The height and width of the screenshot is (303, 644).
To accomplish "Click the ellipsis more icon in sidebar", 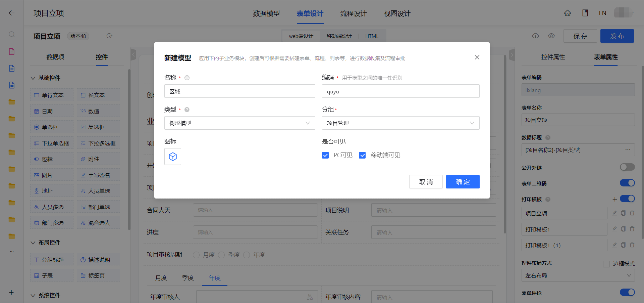I will click(12, 251).
